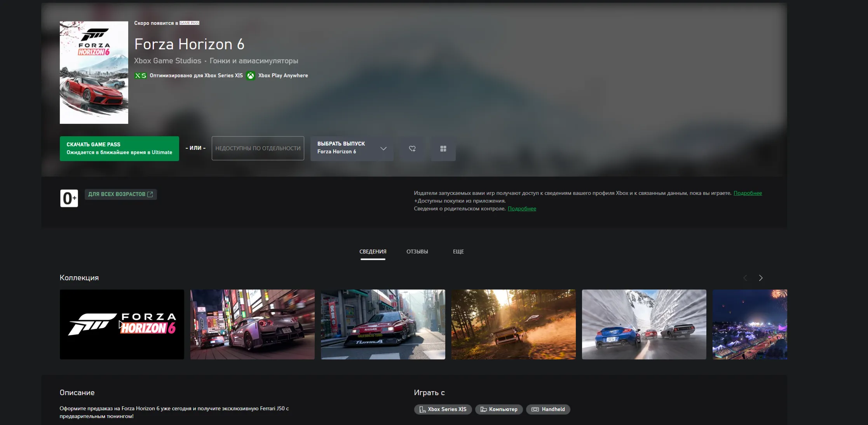Expand the Выбрать выпуск edition dropdown
This screenshot has height=425, width=868.
tap(352, 149)
